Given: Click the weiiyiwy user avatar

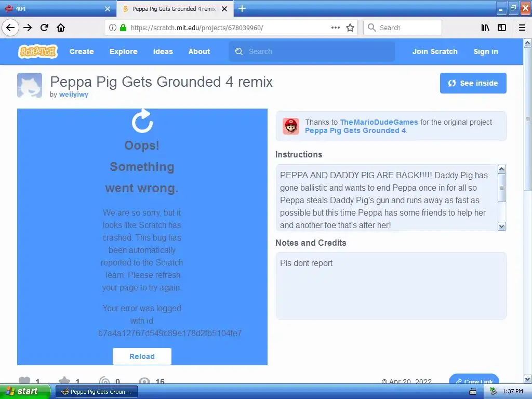Looking at the screenshot, I should (x=30, y=85).
